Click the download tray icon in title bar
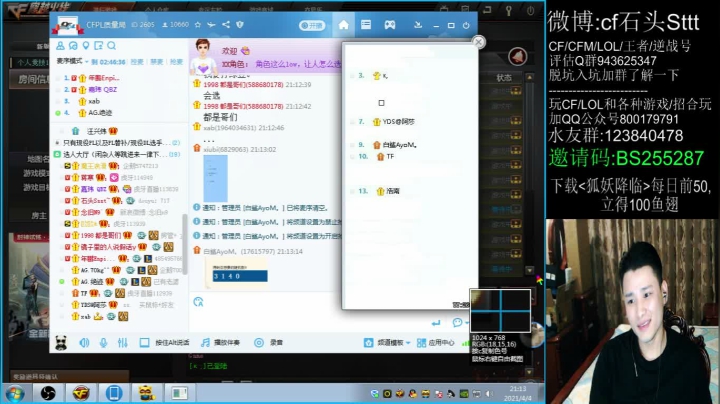Screen dimensions: 720x404 418,25
